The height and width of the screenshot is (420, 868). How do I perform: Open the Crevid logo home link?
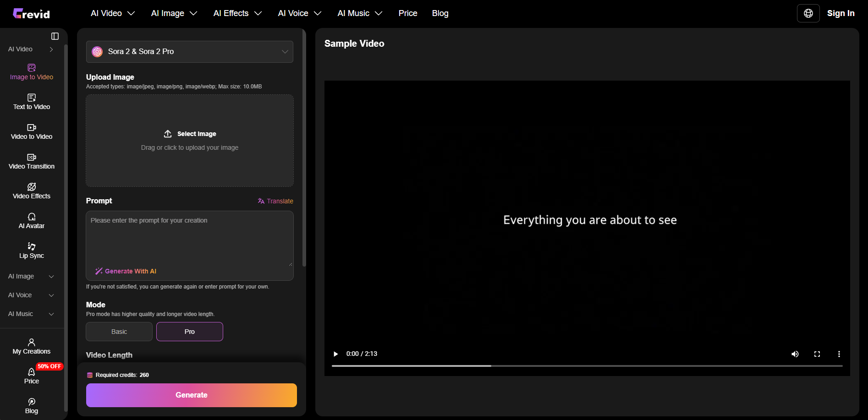(31, 14)
